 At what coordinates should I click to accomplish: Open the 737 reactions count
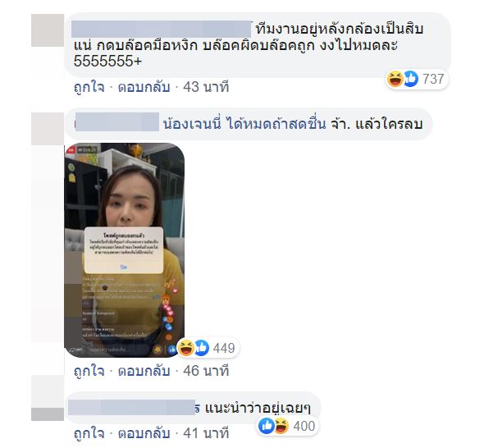click(433, 79)
